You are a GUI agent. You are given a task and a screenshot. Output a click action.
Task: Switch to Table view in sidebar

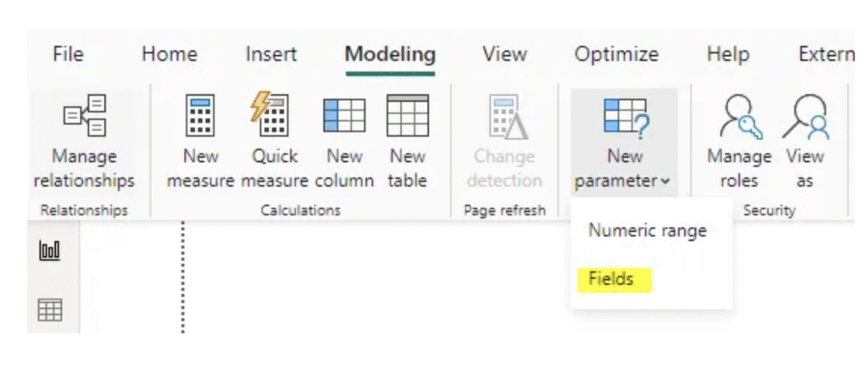(51, 311)
